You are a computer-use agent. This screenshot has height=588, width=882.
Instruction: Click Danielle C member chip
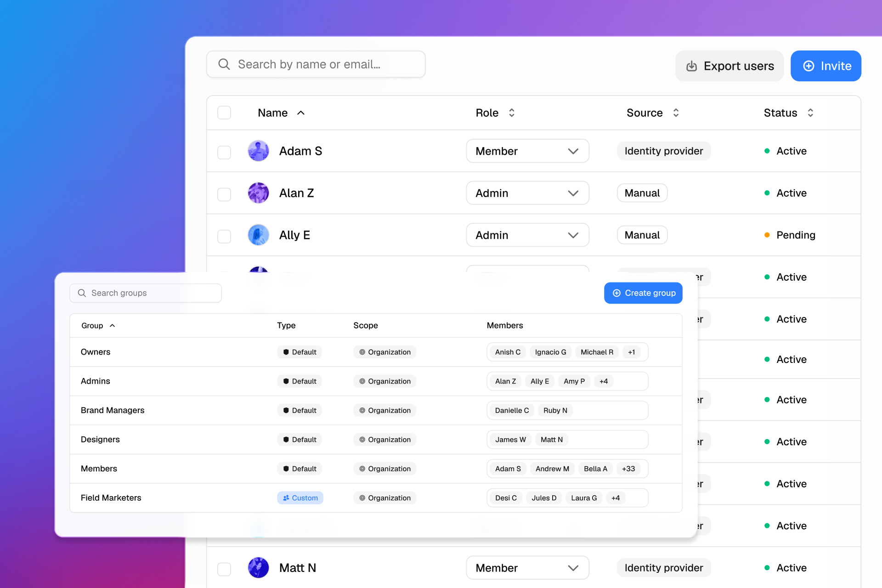coord(512,410)
